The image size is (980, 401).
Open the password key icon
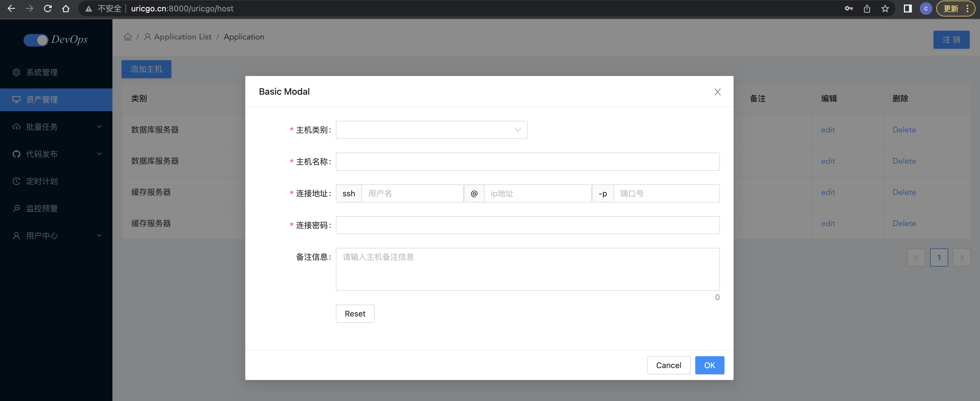pyautogui.click(x=848, y=8)
